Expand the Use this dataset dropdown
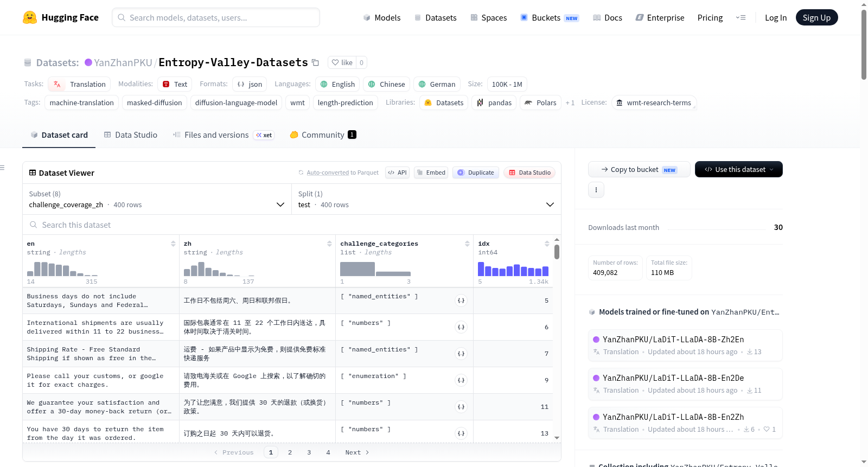This screenshot has height=467, width=868. [739, 169]
